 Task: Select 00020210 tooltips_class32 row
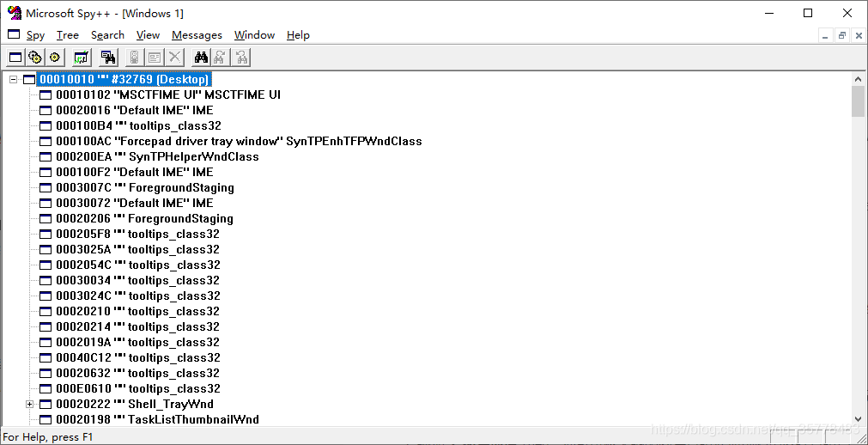click(x=137, y=312)
